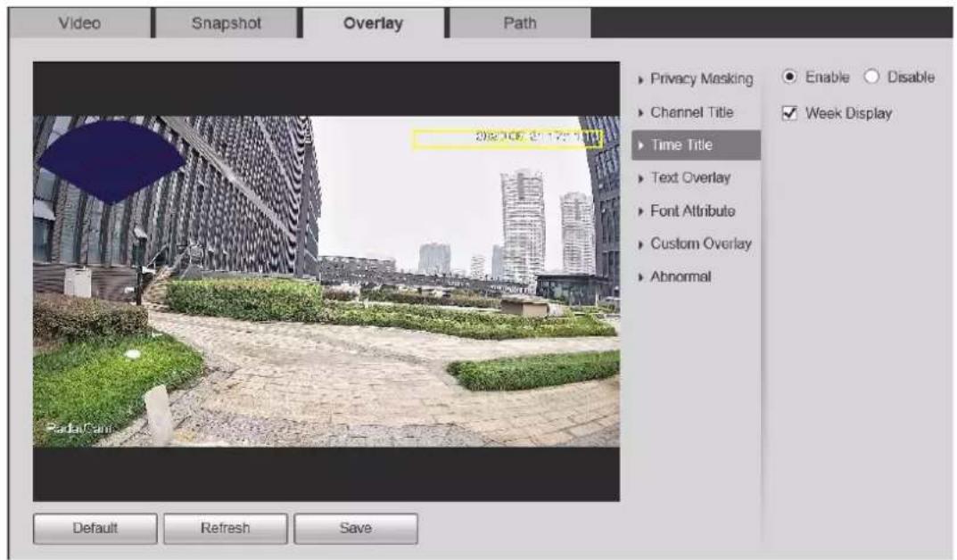This screenshot has width=957, height=560.
Task: Go to the Path tab
Action: click(520, 23)
